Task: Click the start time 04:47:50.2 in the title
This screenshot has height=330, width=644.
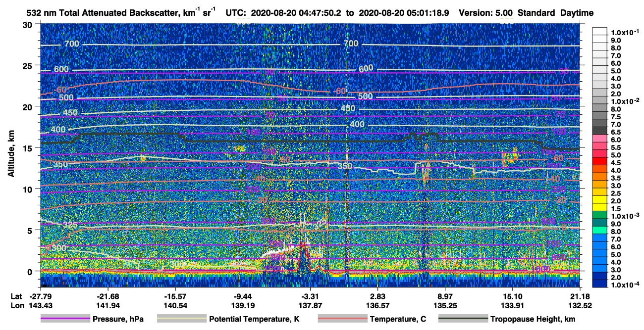Action: (321, 13)
